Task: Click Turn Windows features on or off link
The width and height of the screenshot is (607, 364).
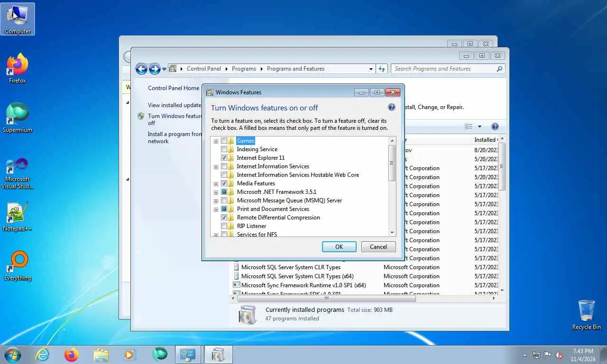Action: [x=175, y=119]
